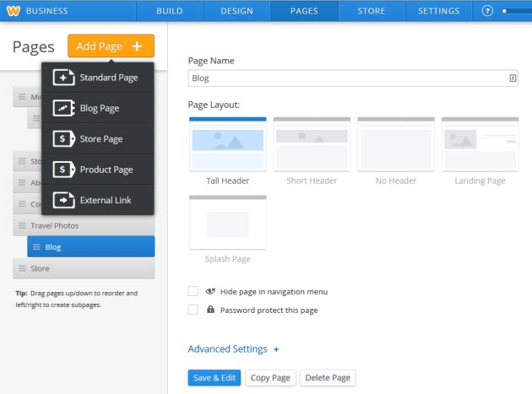
Task: Click the Delete Page button
Action: 328,378
